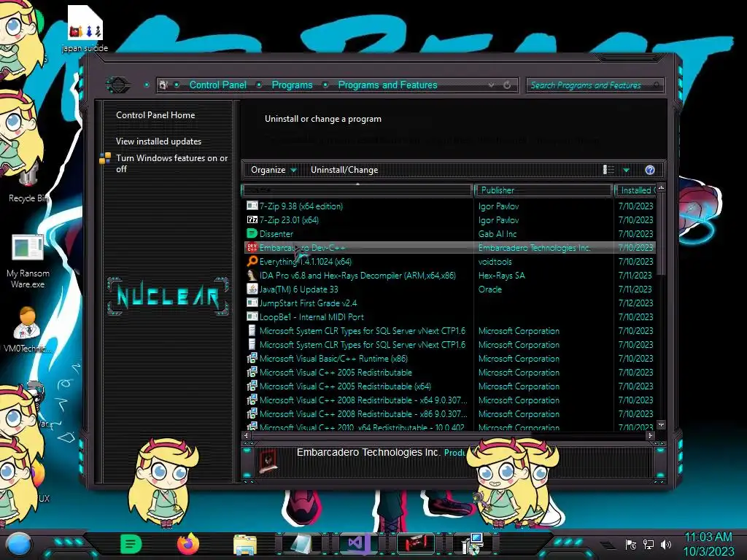This screenshot has width=747, height=560.
Task: Select the 7-Zip 9.38 program icon
Action: pyautogui.click(x=252, y=206)
